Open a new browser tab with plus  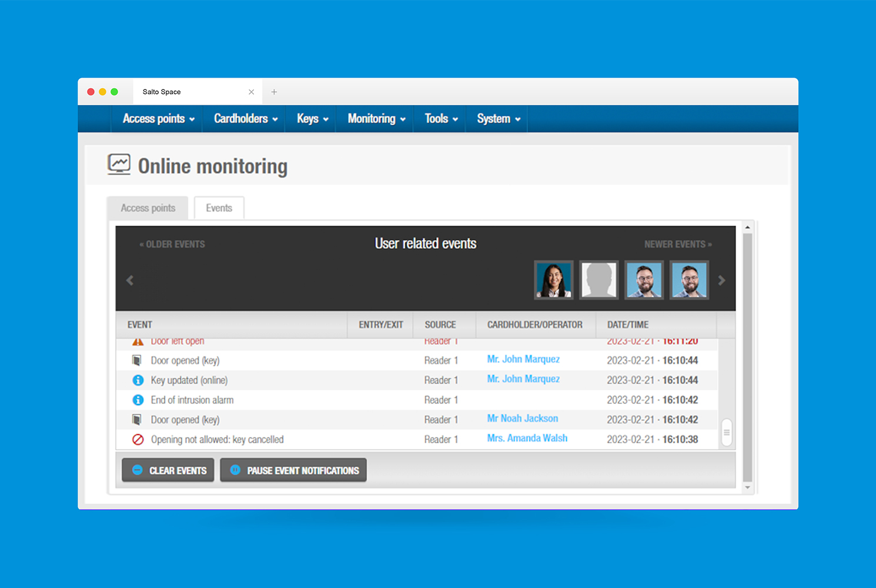pyautogui.click(x=274, y=92)
